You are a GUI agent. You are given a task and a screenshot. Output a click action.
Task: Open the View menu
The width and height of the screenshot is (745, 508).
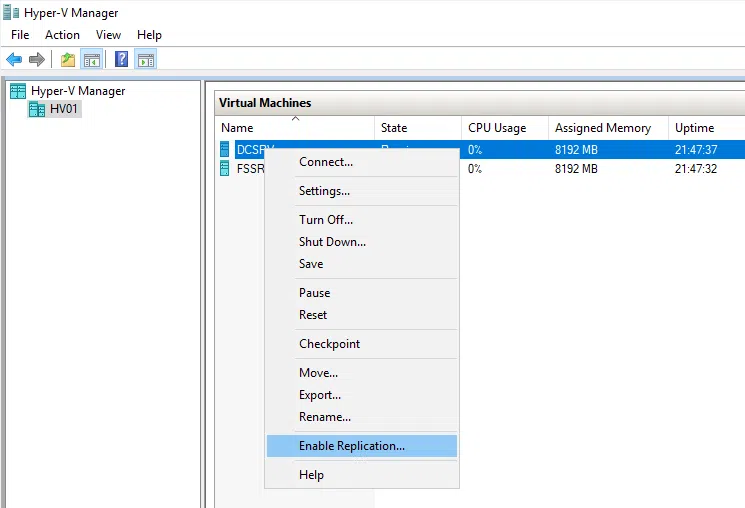108,35
